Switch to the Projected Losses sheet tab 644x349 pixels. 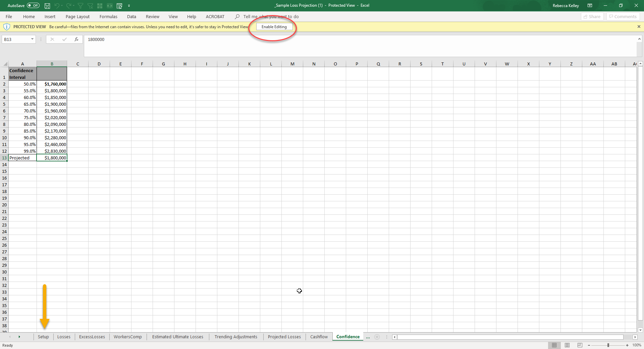pos(284,337)
